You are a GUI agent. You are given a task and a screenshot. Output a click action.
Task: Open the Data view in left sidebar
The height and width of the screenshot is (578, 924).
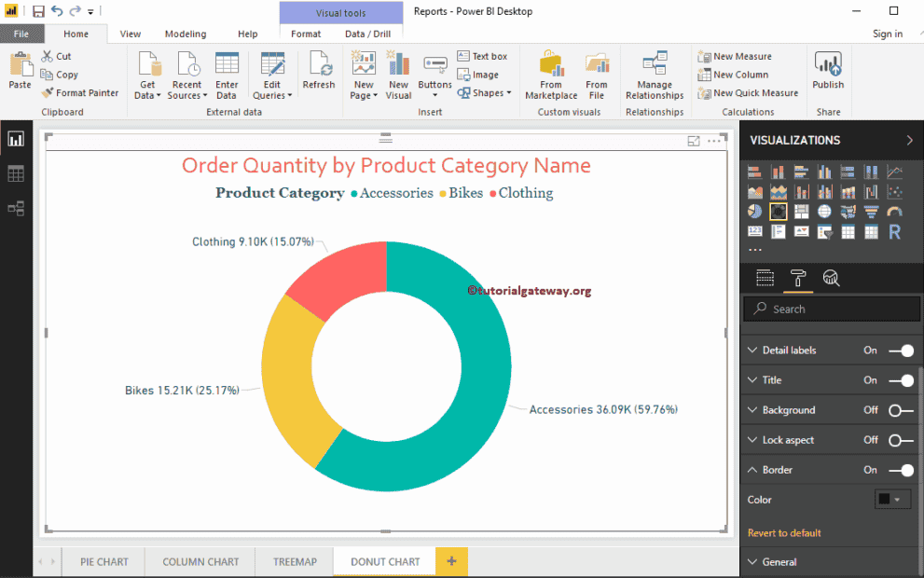(x=15, y=172)
